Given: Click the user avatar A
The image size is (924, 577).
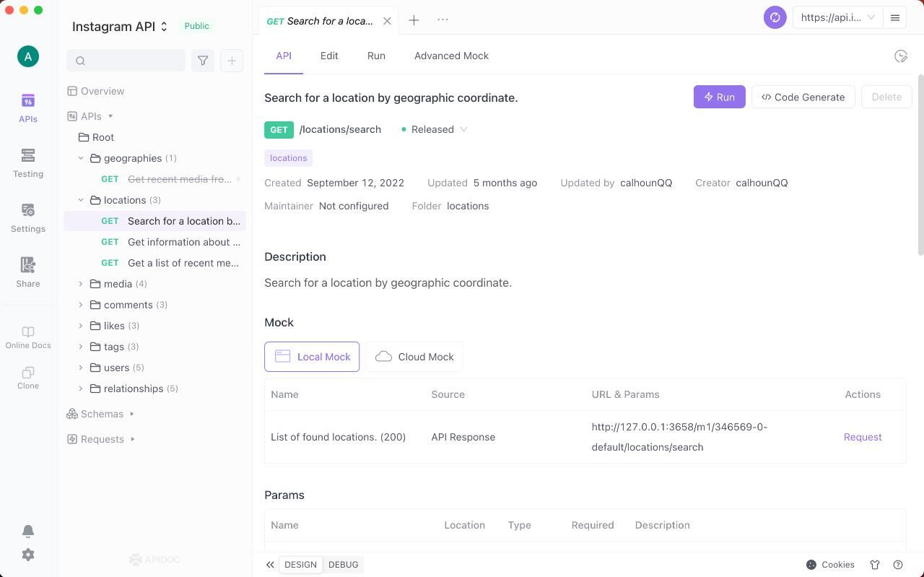Looking at the screenshot, I should pos(28,56).
